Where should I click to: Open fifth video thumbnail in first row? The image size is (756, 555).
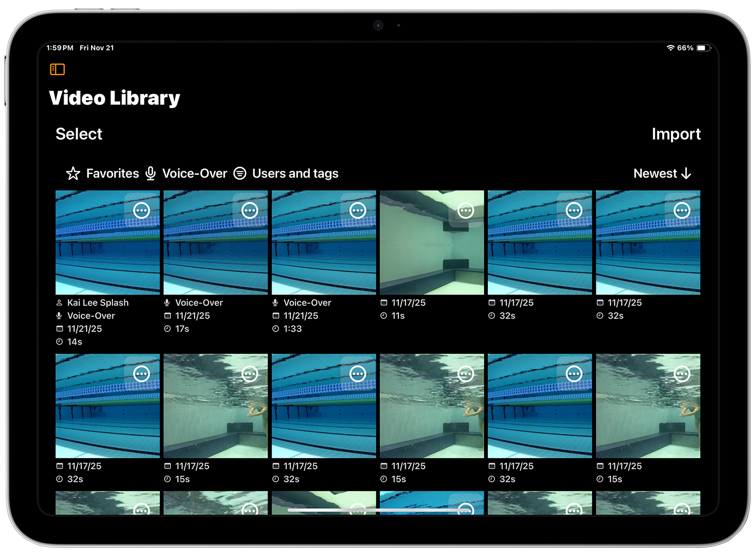coord(540,242)
